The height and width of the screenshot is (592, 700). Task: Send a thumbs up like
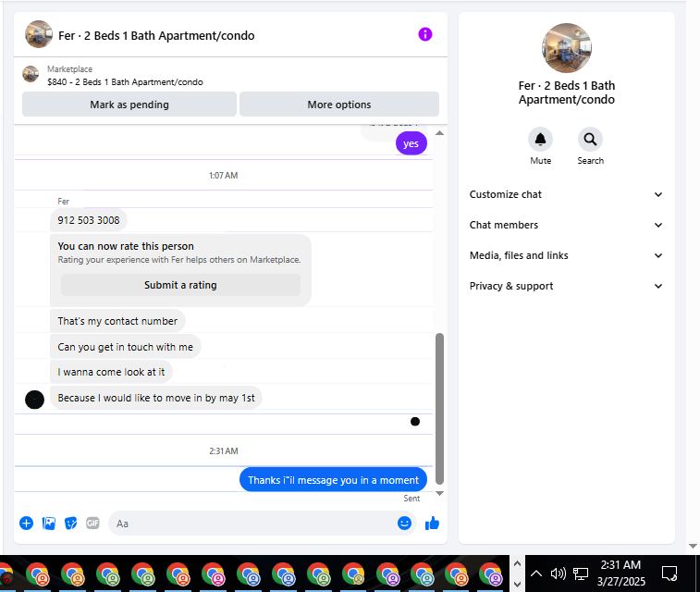pyautogui.click(x=432, y=524)
